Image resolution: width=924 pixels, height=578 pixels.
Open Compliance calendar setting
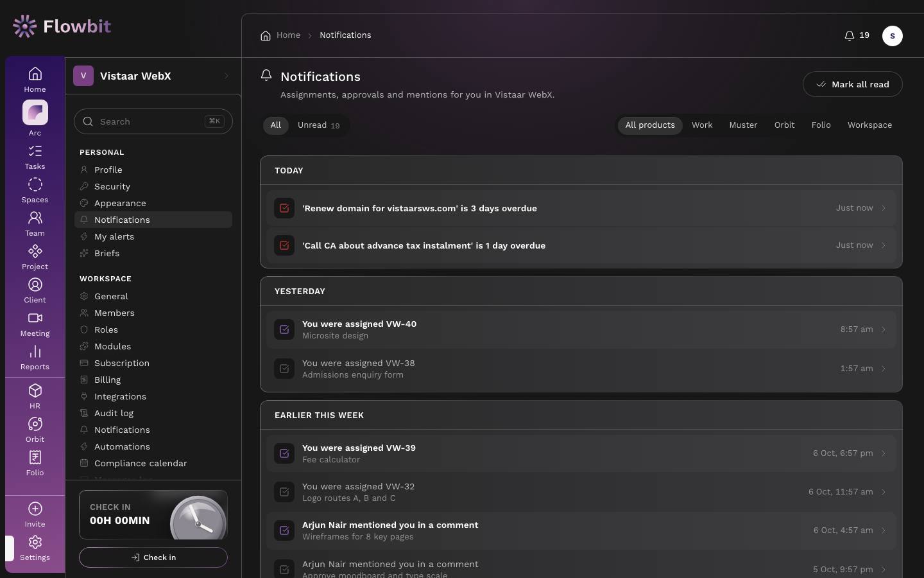pyautogui.click(x=153, y=463)
